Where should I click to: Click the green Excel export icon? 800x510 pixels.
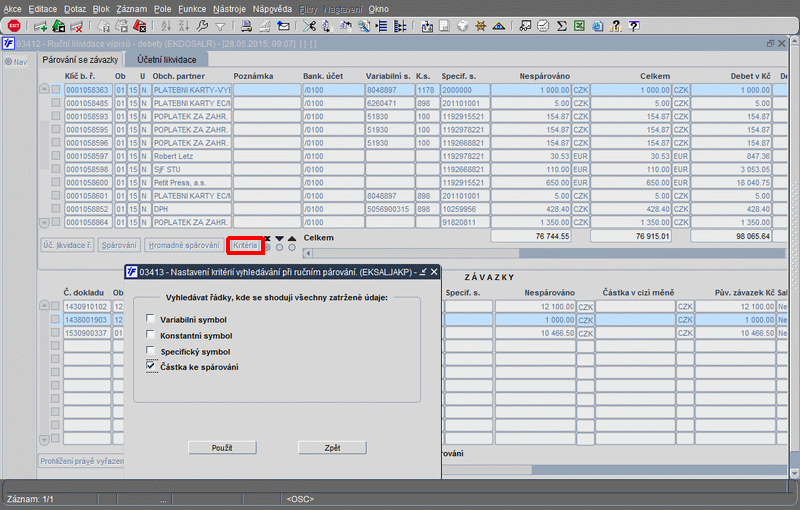point(579,26)
